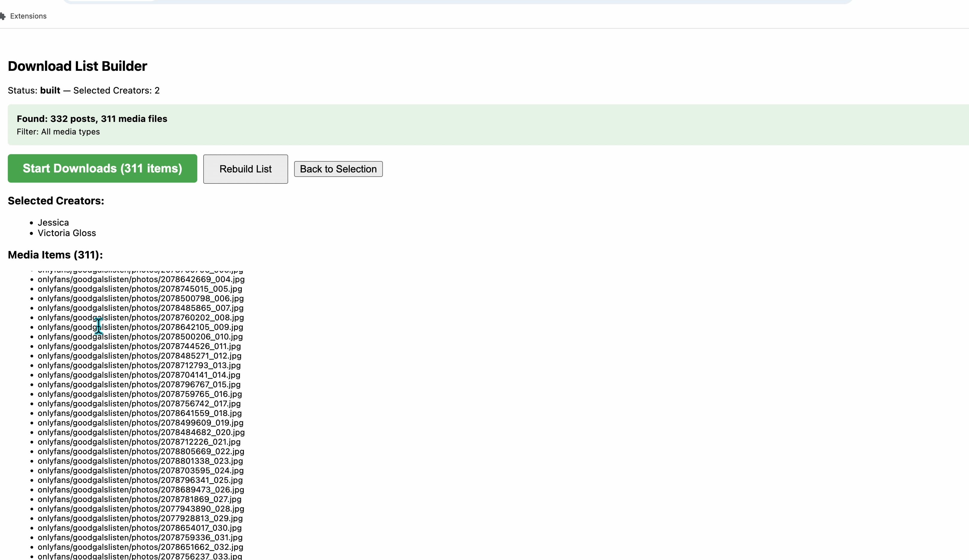
Task: Click the entry 2078500798_006.jpg
Action: tap(140, 298)
